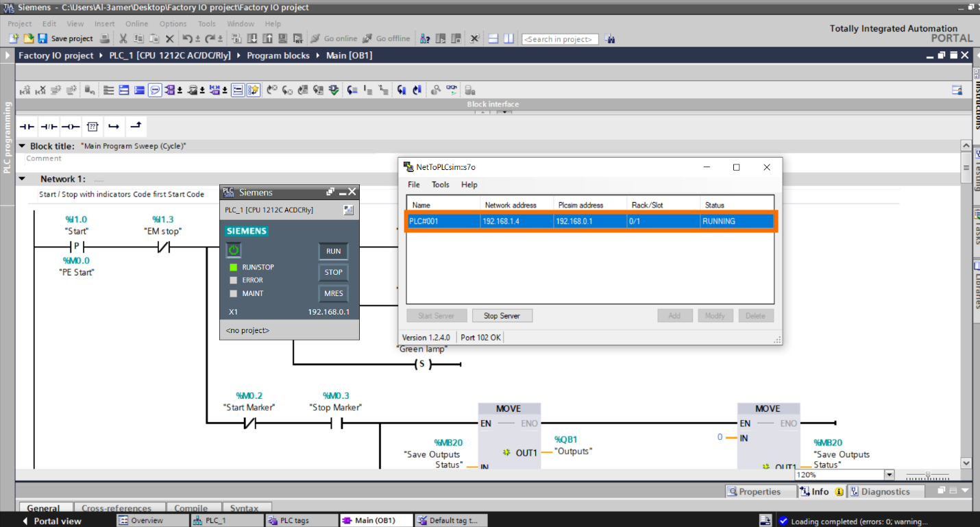The height and width of the screenshot is (527, 980).
Task: Collapse Network 1 with its triangle
Action: coord(22,179)
